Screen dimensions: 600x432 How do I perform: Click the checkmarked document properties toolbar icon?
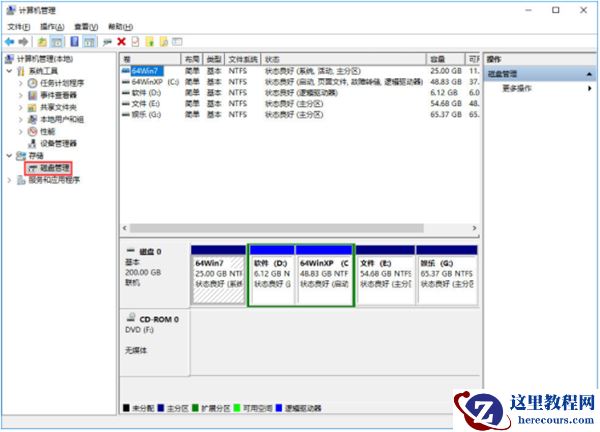coord(135,42)
